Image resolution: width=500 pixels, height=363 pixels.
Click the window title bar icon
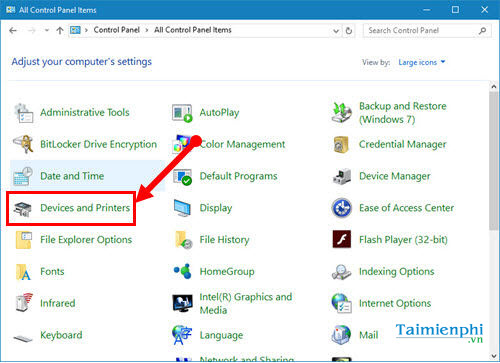(11, 10)
